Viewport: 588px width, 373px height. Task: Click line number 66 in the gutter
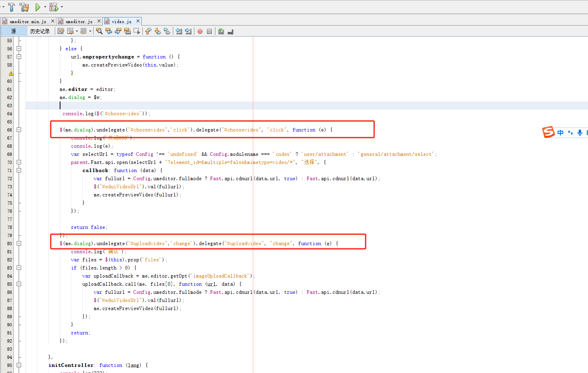pyautogui.click(x=9, y=130)
